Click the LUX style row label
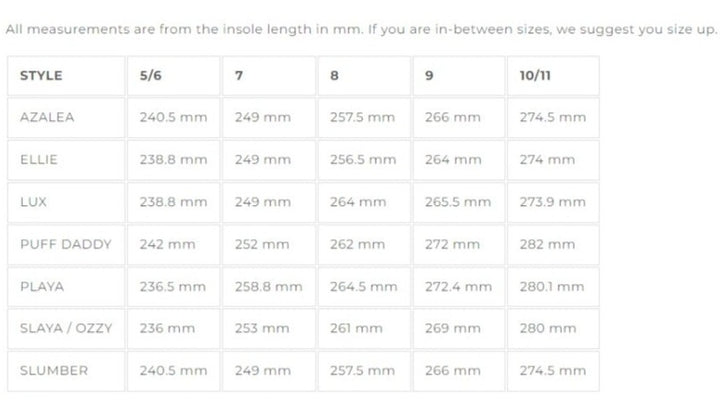720x400 pixels. coord(34,202)
